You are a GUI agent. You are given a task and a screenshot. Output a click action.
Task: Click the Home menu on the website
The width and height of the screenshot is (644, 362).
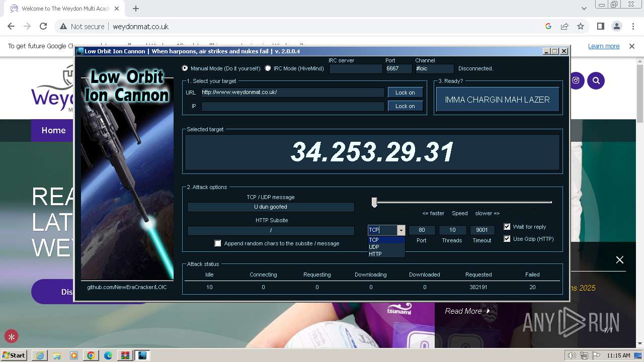pos(53,130)
